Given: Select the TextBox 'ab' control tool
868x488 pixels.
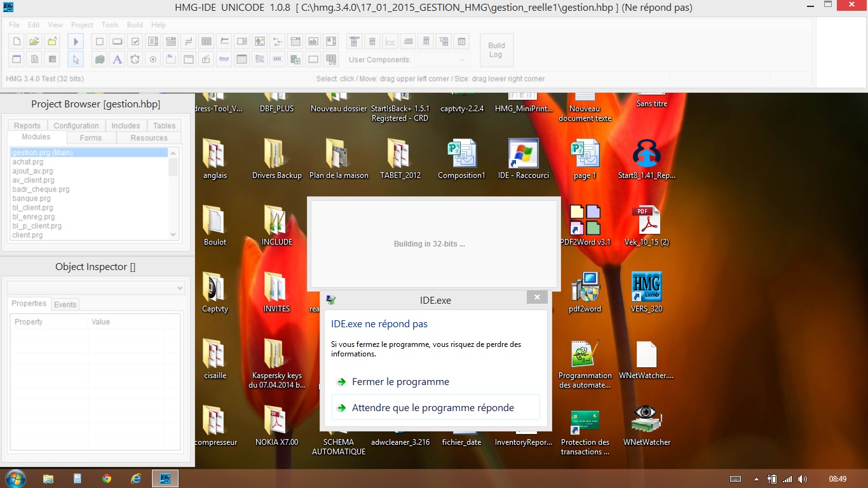Looking at the screenshot, I should tap(313, 42).
